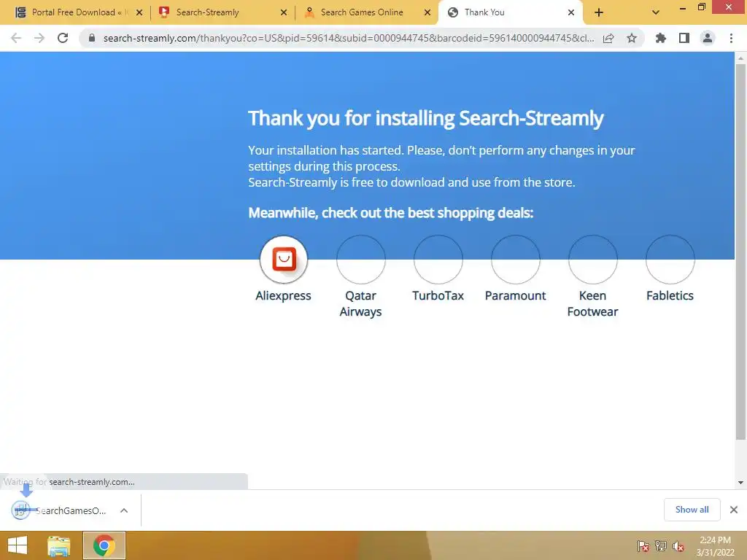Open the Paramount deal circle

[516, 260]
